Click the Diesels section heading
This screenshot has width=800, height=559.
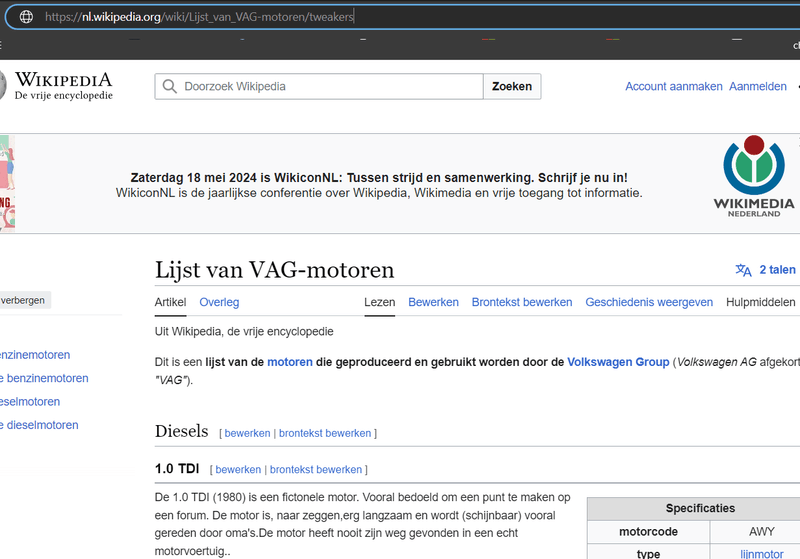coord(182,431)
